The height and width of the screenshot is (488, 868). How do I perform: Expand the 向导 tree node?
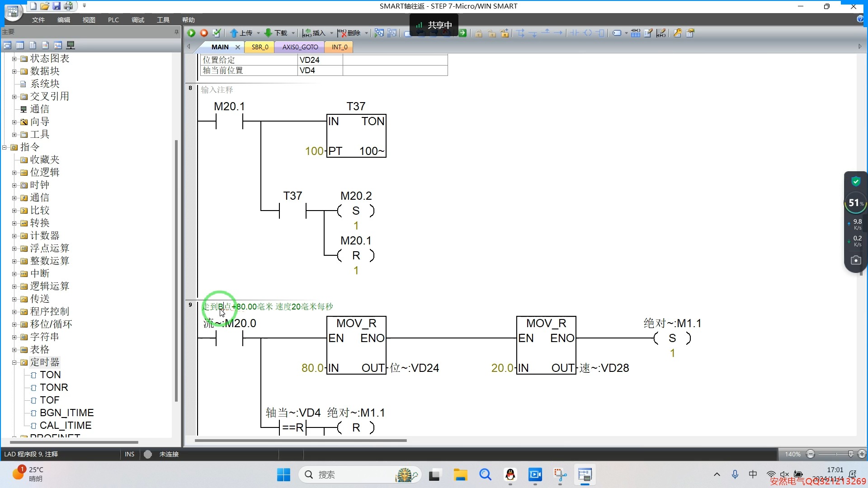click(14, 122)
